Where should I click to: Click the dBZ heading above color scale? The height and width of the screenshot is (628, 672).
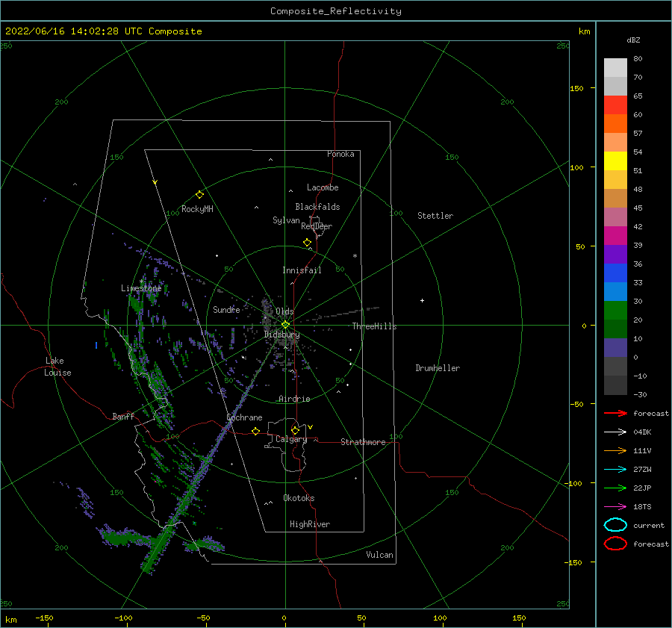pyautogui.click(x=633, y=40)
